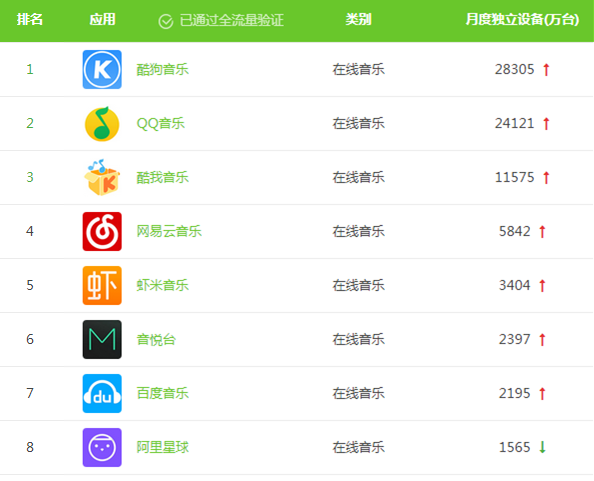594x481 pixels.
Task: Click 在线音乐 category in QQ音乐 row
Action: click(x=358, y=123)
